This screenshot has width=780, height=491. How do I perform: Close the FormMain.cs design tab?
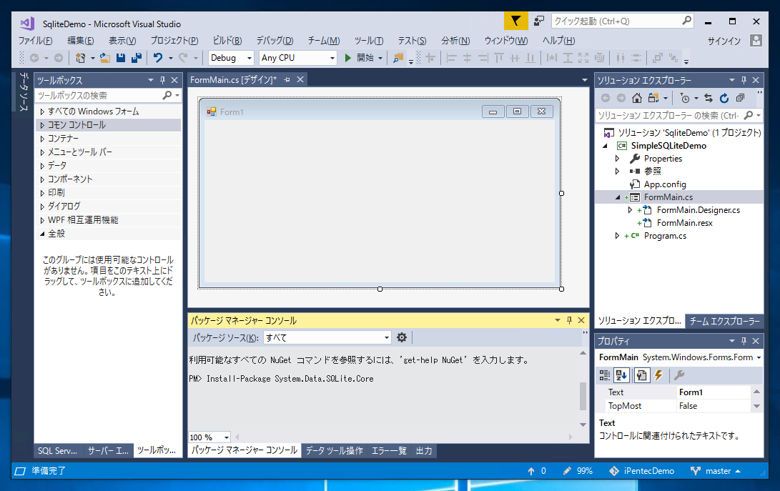tap(300, 80)
